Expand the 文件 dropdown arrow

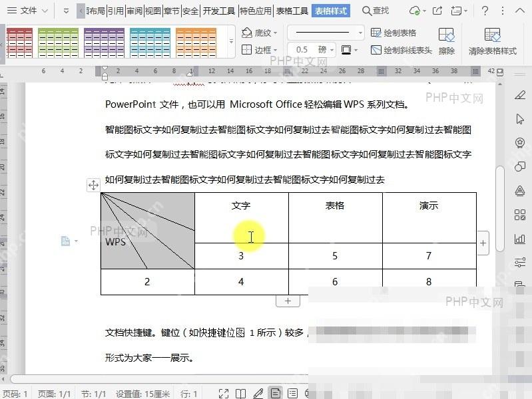(x=45, y=11)
